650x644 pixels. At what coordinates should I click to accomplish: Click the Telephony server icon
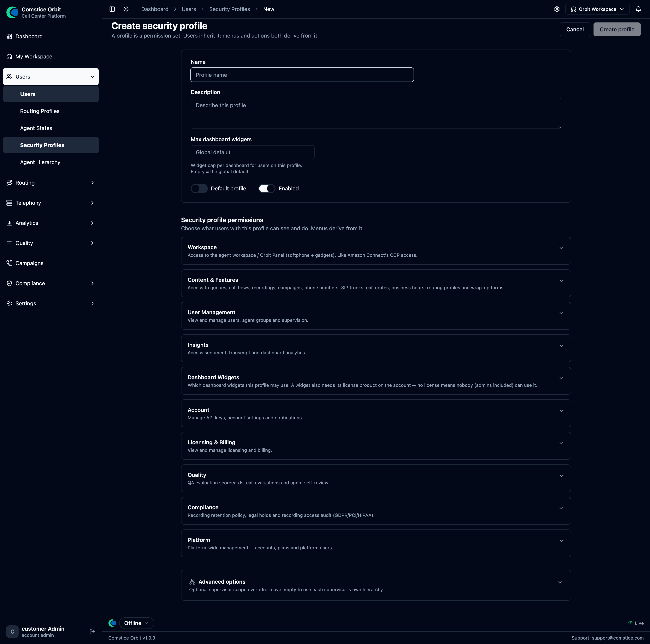[9, 203]
